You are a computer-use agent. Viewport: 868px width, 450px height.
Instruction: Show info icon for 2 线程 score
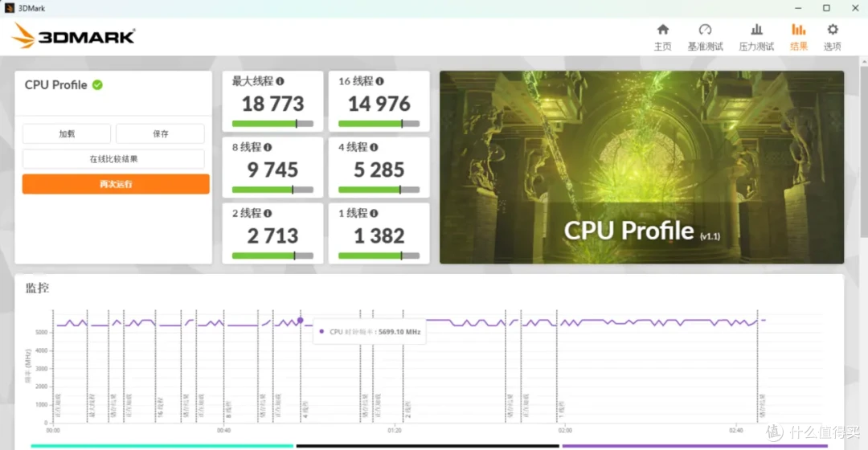tap(268, 213)
